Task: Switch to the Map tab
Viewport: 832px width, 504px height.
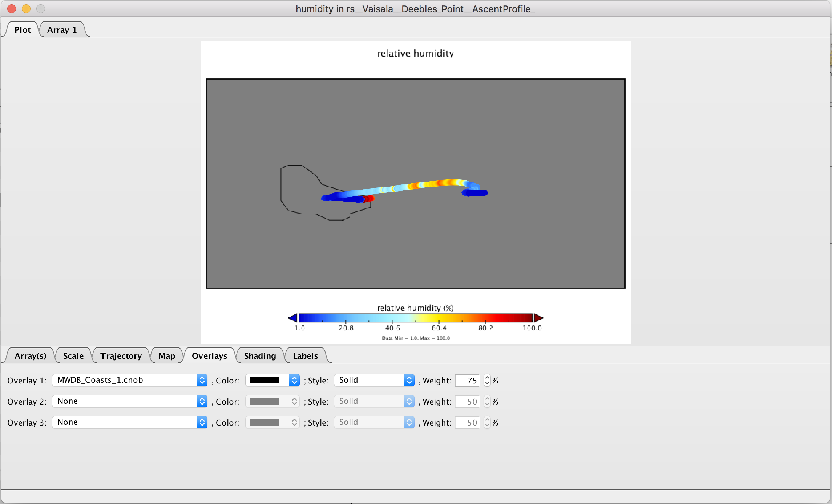Action: click(166, 356)
